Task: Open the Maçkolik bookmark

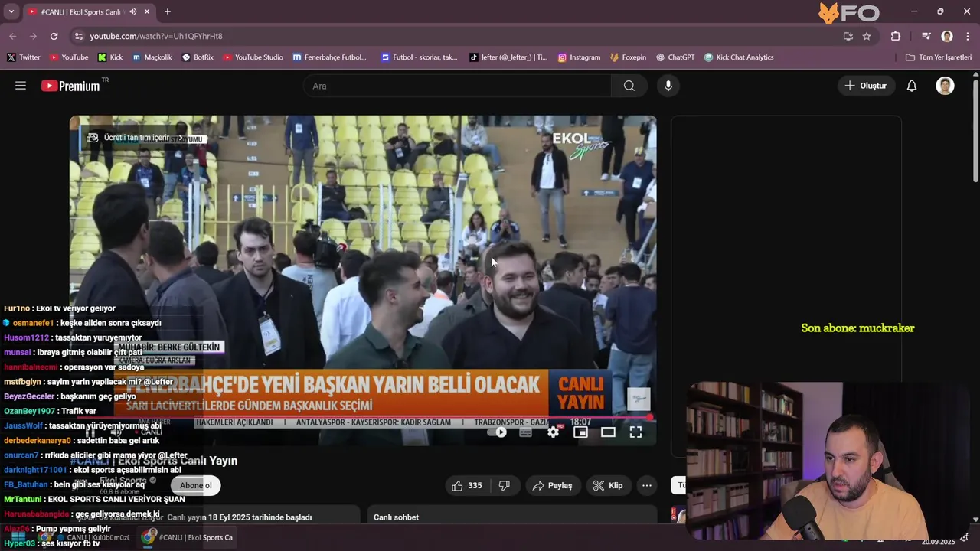Action: coord(152,57)
